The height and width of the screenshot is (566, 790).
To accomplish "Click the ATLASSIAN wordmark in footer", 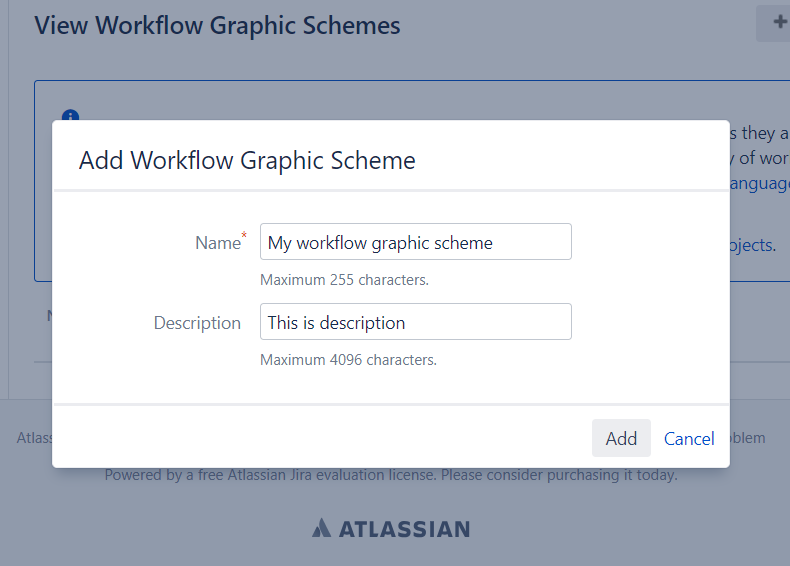I will 403,529.
